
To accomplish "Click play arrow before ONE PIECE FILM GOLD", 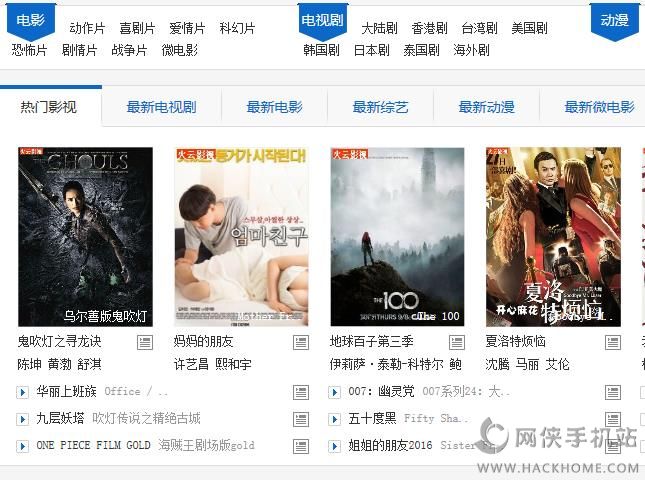I will (23, 446).
